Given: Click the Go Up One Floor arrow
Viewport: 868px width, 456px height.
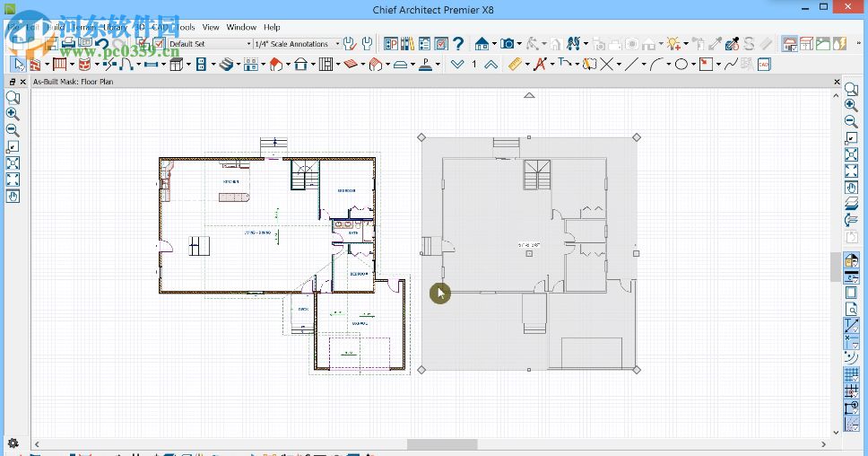Looking at the screenshot, I should (491, 65).
